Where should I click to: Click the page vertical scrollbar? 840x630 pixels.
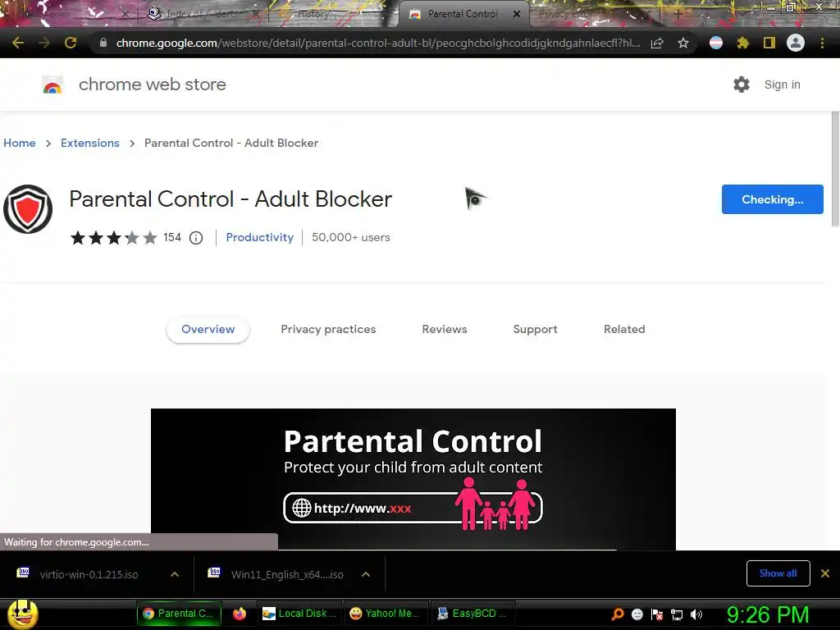(835, 169)
